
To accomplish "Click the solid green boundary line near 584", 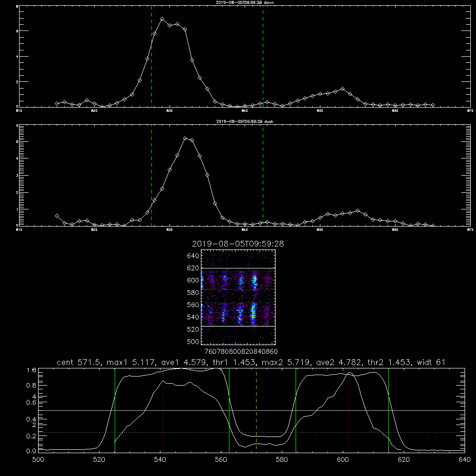I will pyautogui.click(x=296, y=410).
